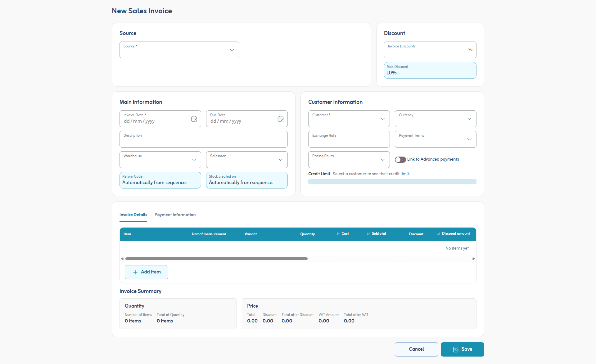This screenshot has width=596, height=364.
Task: Click the invoice table horizontal scrollbar thumb
Action: (x=216, y=259)
